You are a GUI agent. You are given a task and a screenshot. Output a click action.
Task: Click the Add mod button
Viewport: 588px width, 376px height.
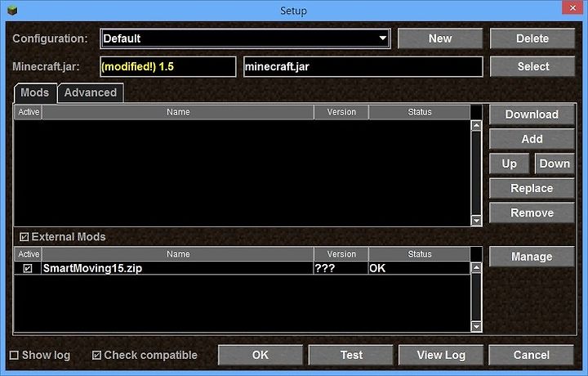(532, 139)
